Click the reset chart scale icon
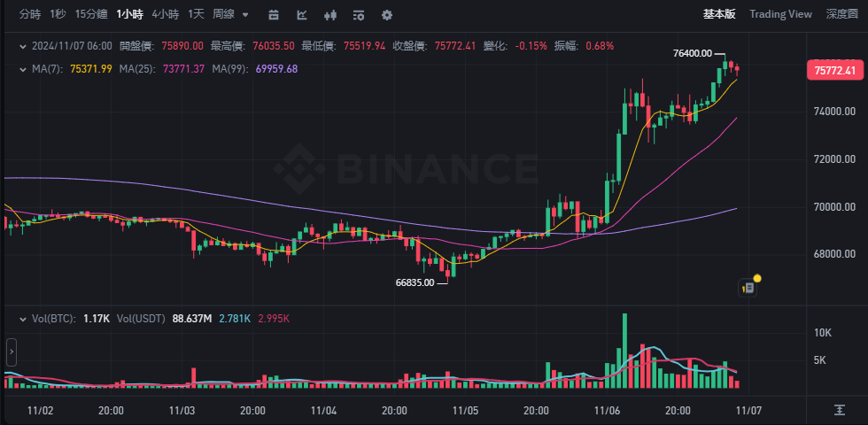Screen dimensions: 868x425 [x=839, y=410]
